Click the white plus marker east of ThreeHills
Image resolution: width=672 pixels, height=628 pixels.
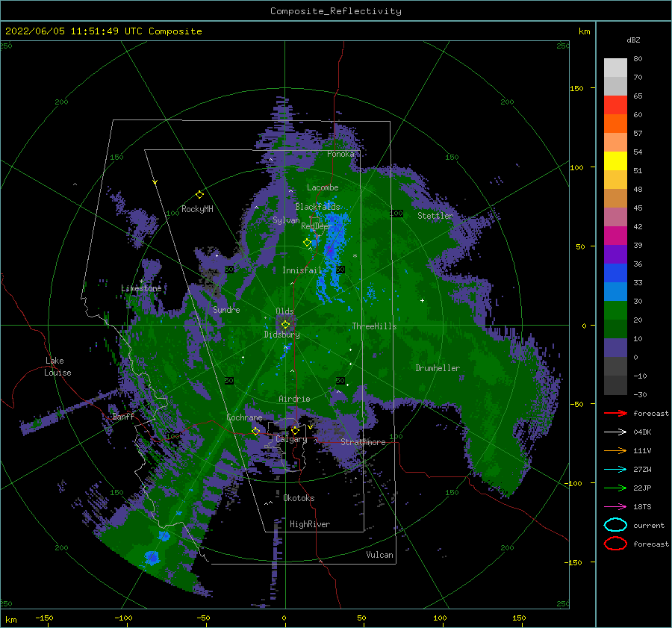(422, 300)
